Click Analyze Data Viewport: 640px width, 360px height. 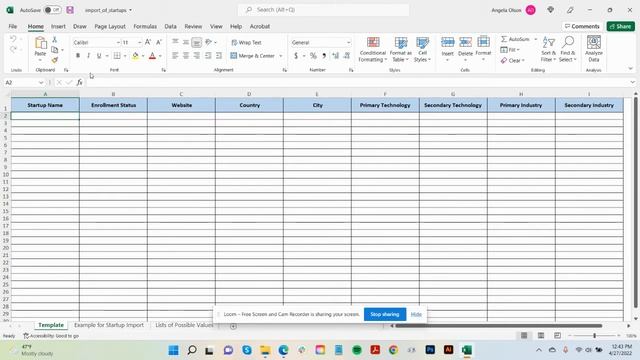coord(593,49)
